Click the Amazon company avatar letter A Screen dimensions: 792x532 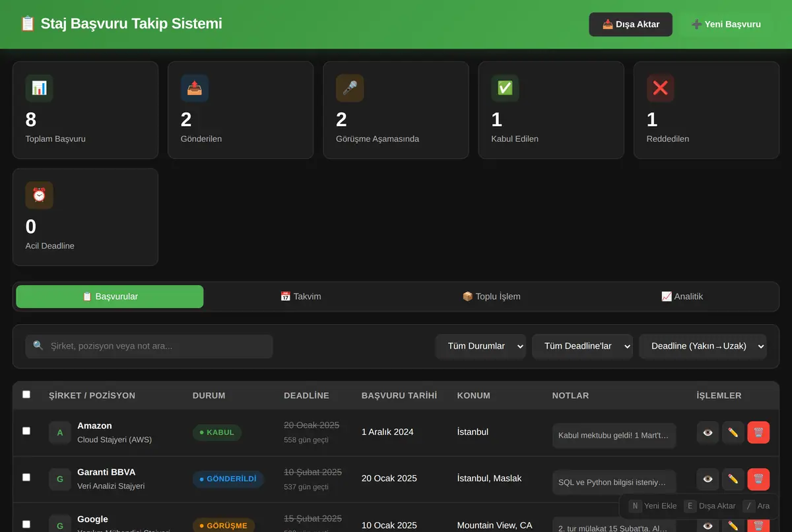(60, 433)
